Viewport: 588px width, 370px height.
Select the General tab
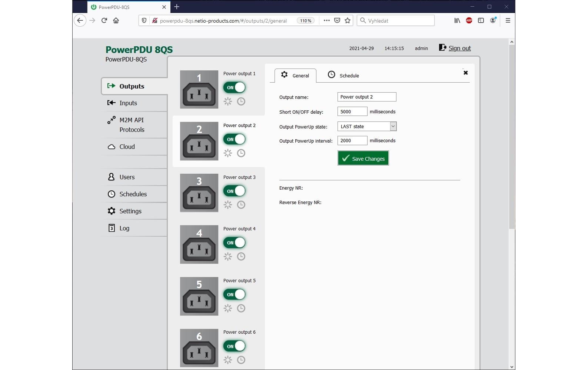[x=295, y=75]
